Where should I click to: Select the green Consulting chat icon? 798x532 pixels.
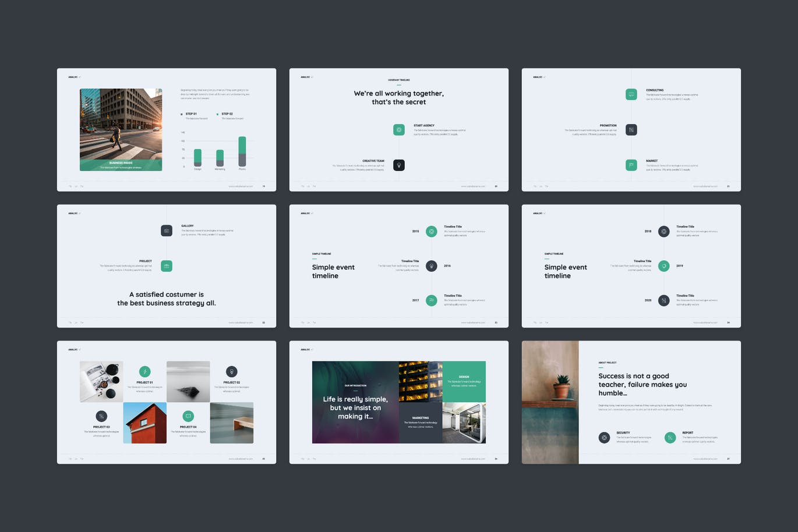pyautogui.click(x=631, y=94)
